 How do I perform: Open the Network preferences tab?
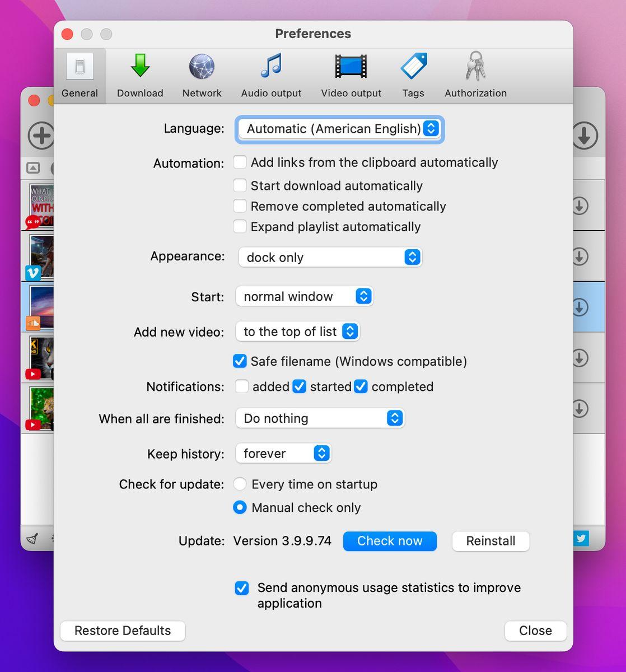click(x=202, y=76)
